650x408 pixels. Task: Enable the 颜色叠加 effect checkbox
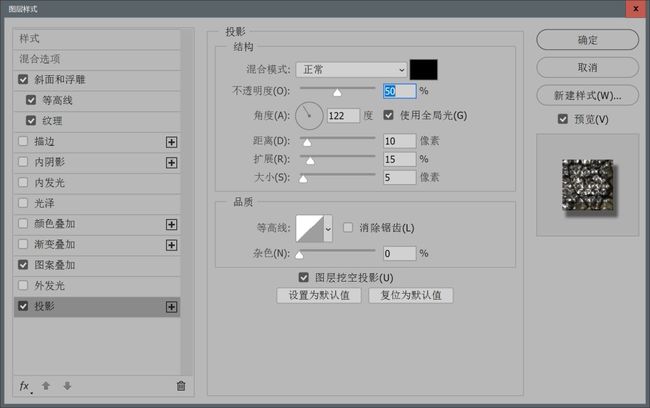[23, 223]
